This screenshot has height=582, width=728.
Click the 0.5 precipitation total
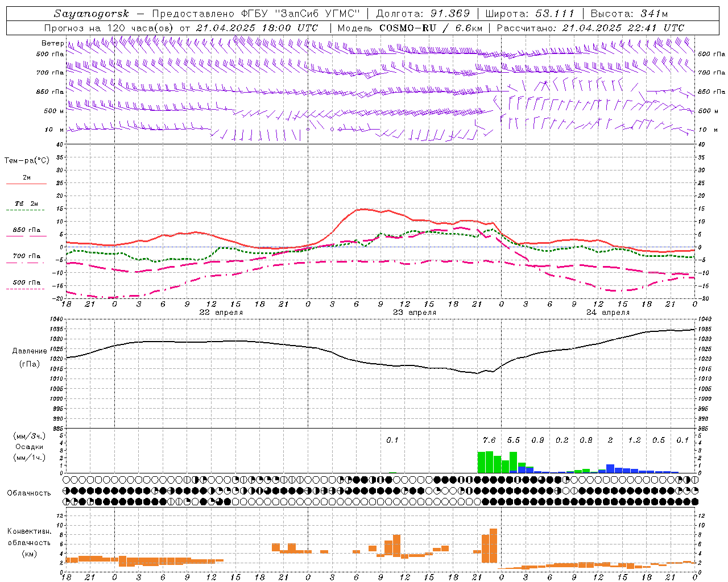(659, 440)
